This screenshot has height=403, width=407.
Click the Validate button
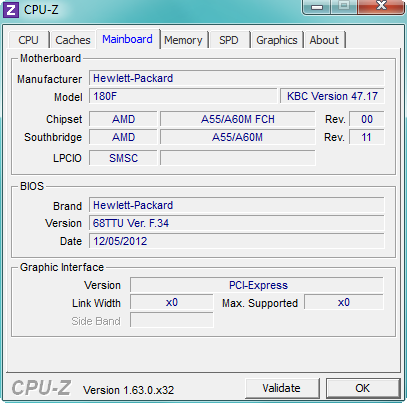[x=282, y=388]
